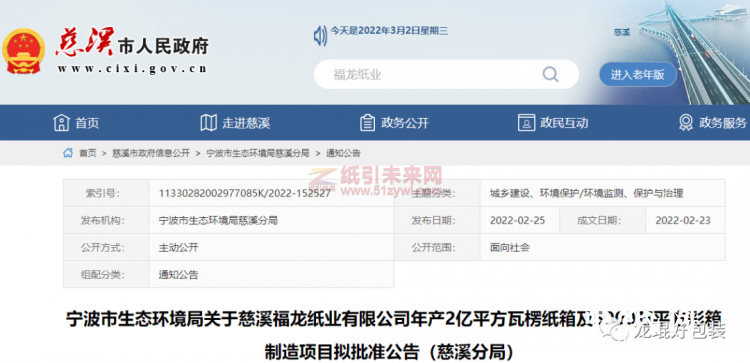Viewport: 750px width, 363px height.
Task: Open 慈溪市政府信息公开 breadcrumb link
Action: click(151, 154)
